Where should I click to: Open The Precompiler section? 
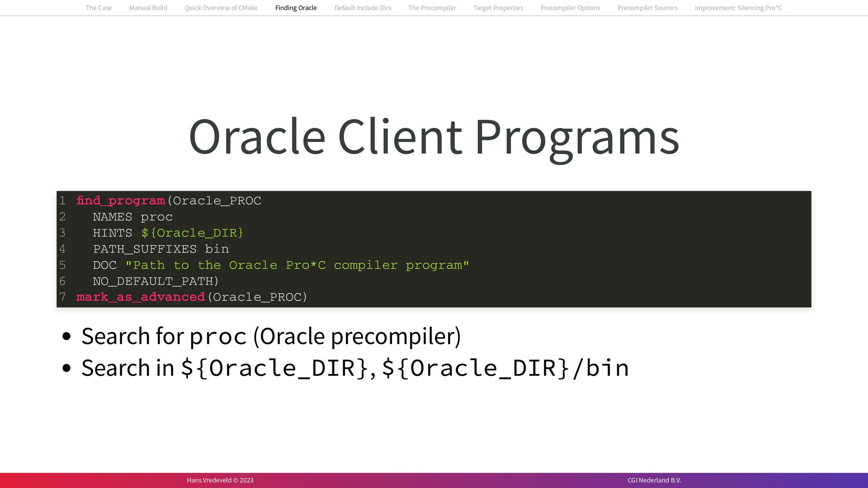432,8
